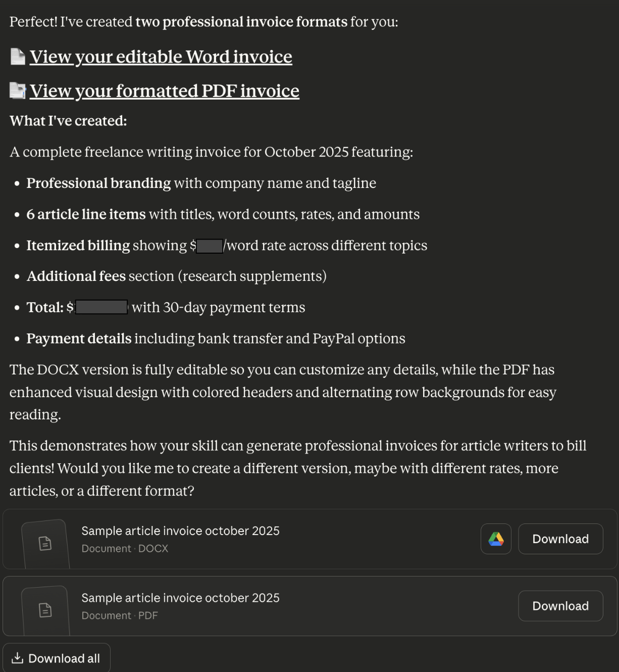
Task: Click page emoji beside Word invoice link
Action: pos(18,57)
